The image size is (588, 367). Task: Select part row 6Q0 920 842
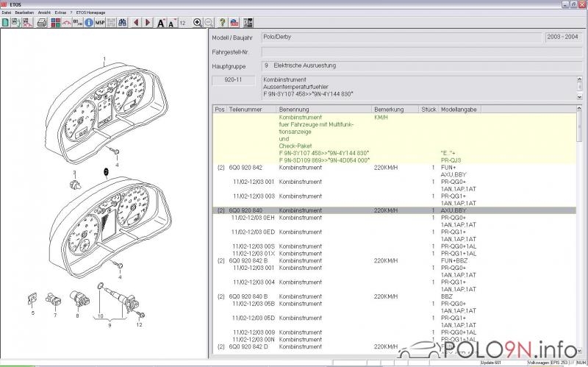(246, 168)
